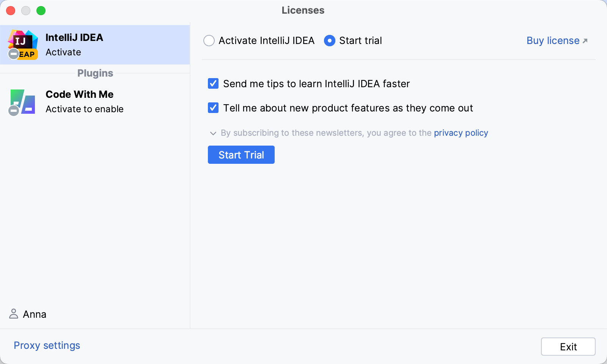Click the Anna account name

(35, 314)
